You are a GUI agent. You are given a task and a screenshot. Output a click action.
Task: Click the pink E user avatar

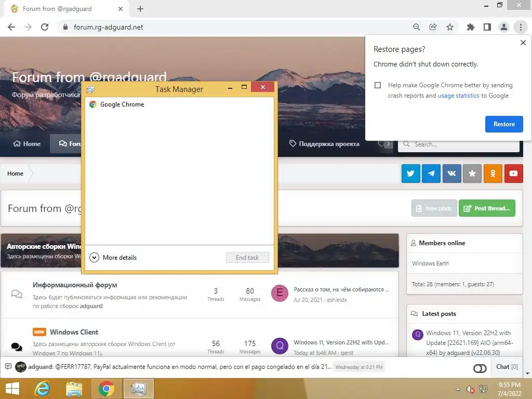280,293
